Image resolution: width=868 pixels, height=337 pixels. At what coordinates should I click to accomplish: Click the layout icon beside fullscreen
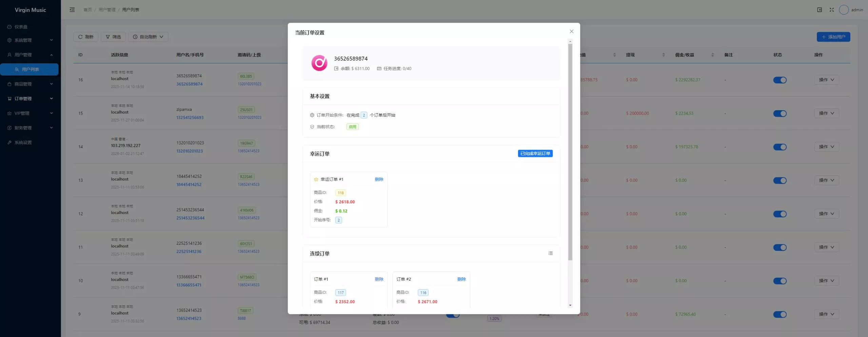tap(819, 10)
